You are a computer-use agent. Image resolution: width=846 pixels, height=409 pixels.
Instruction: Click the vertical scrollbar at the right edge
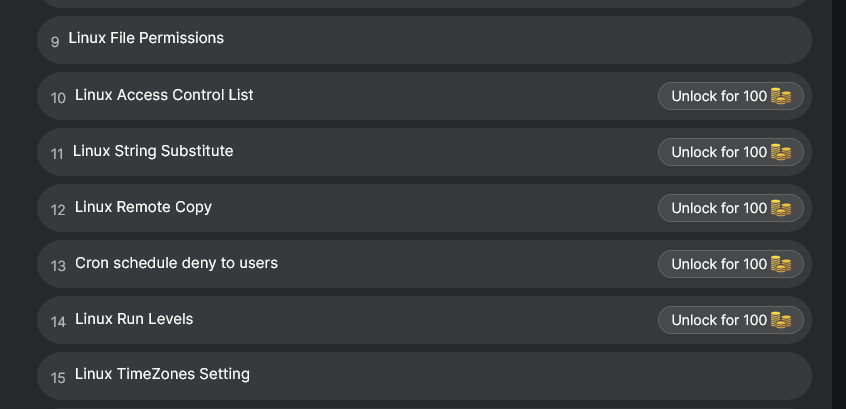click(x=839, y=204)
